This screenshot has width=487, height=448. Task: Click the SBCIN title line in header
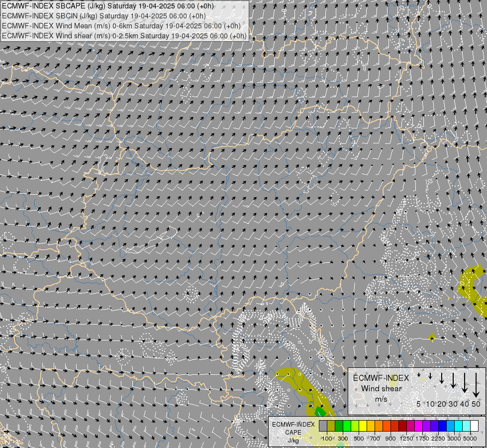coord(104,16)
